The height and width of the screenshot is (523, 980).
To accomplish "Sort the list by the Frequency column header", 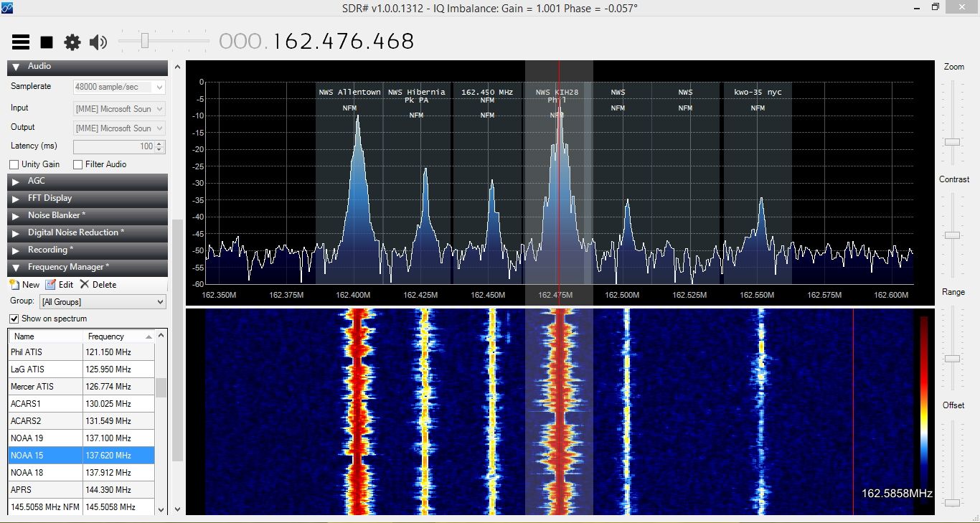I will point(118,336).
